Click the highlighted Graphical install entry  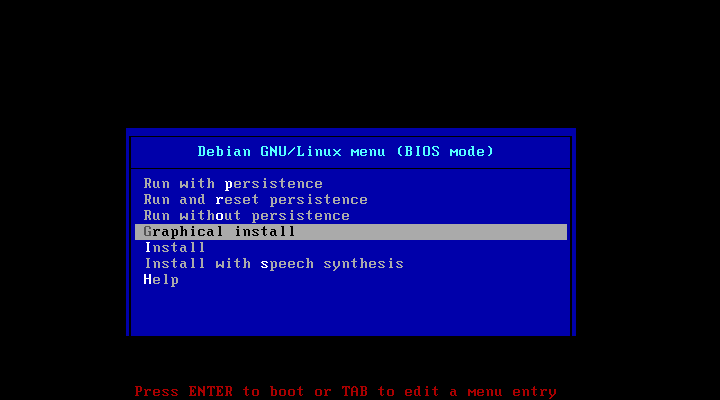[x=350, y=232]
